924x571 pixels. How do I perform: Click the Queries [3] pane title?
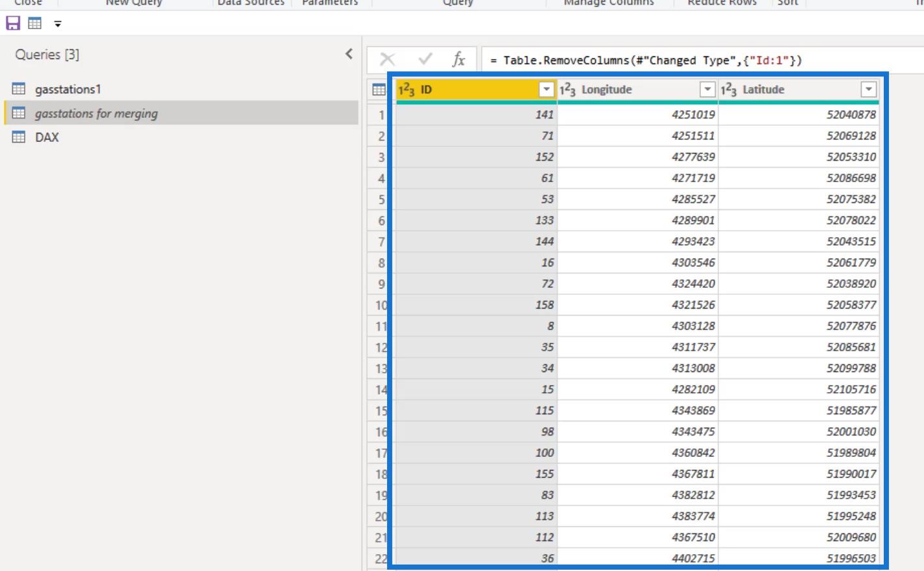[47, 54]
